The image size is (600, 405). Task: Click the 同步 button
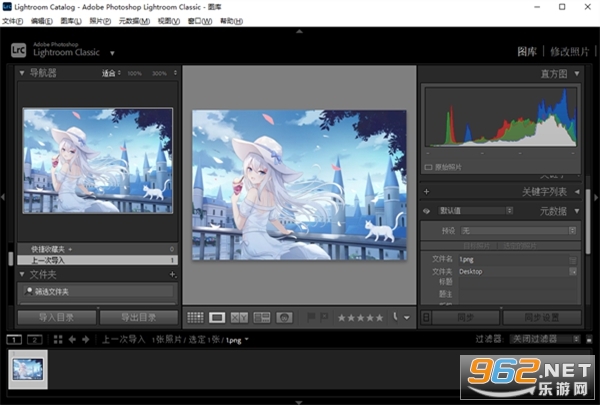[x=466, y=317]
